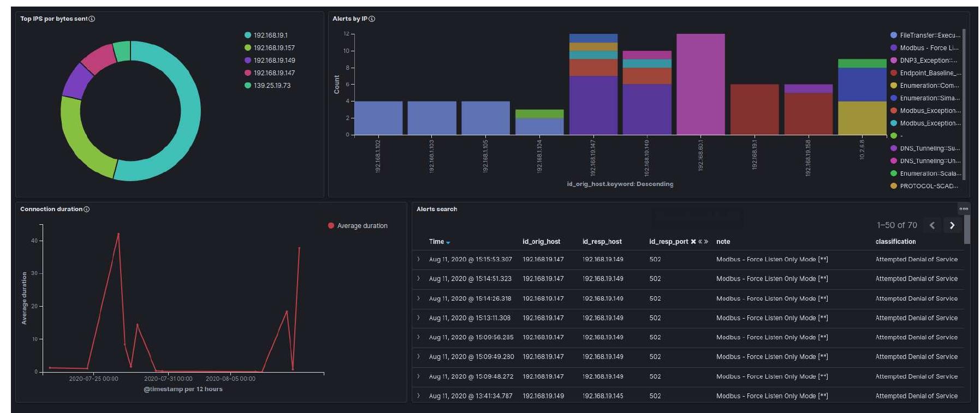
Task: Click the 192.168.1.102 bar in Alerts chart
Action: [x=378, y=118]
